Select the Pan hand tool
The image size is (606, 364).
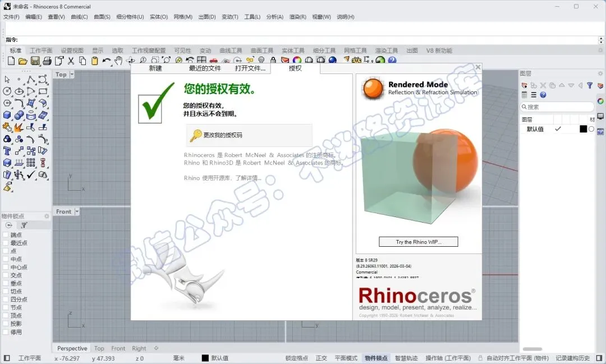(x=118, y=60)
